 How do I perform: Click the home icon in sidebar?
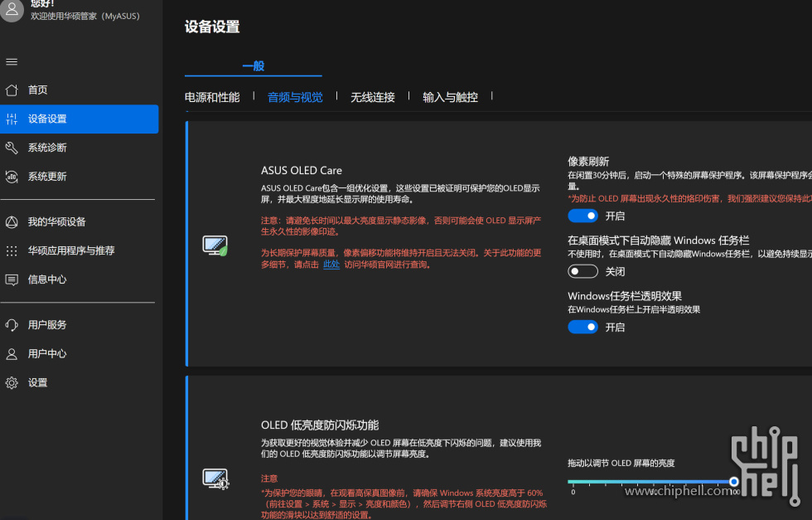click(12, 90)
